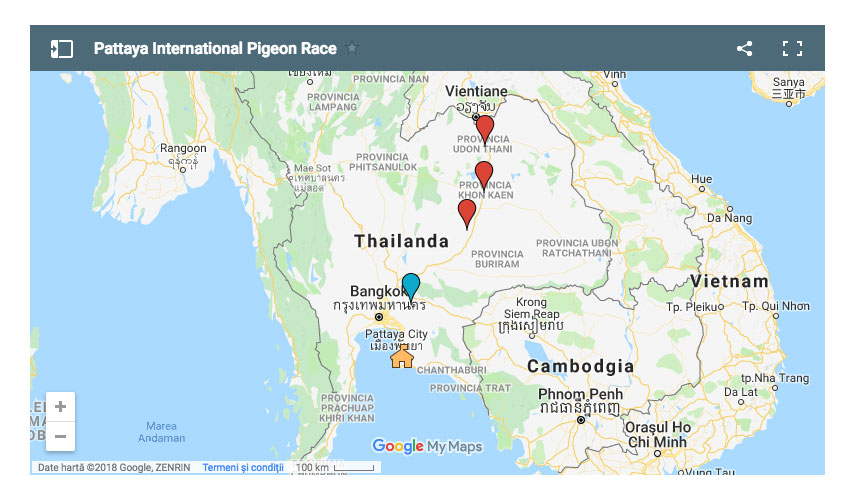Click the Date hartă ©2018 Google attribution
The width and height of the screenshot is (859, 489).
click(x=114, y=467)
